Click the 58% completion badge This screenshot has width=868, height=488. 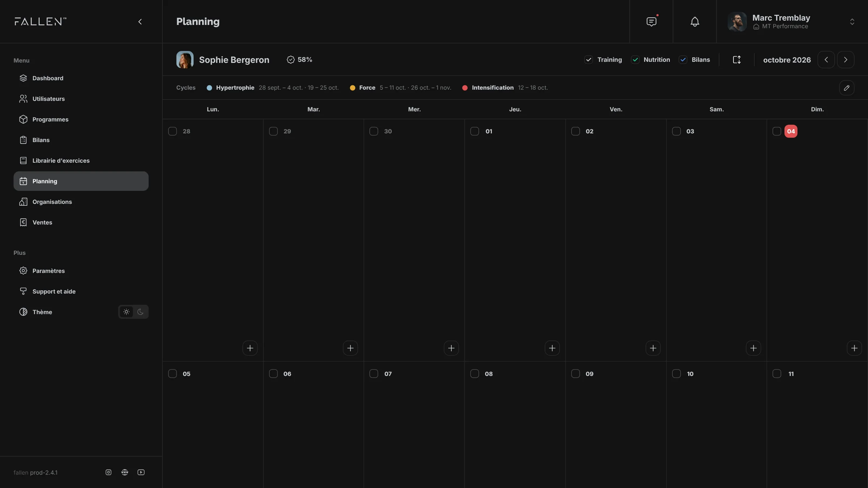tap(299, 60)
